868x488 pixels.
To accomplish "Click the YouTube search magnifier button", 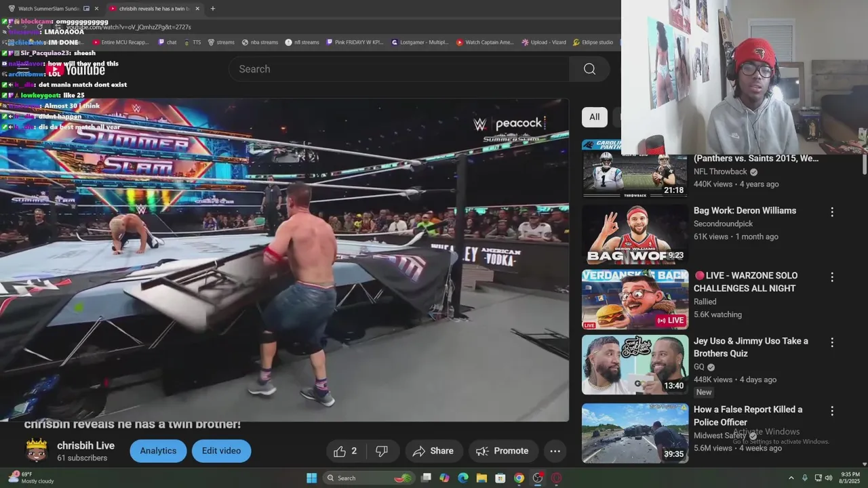I will [589, 69].
